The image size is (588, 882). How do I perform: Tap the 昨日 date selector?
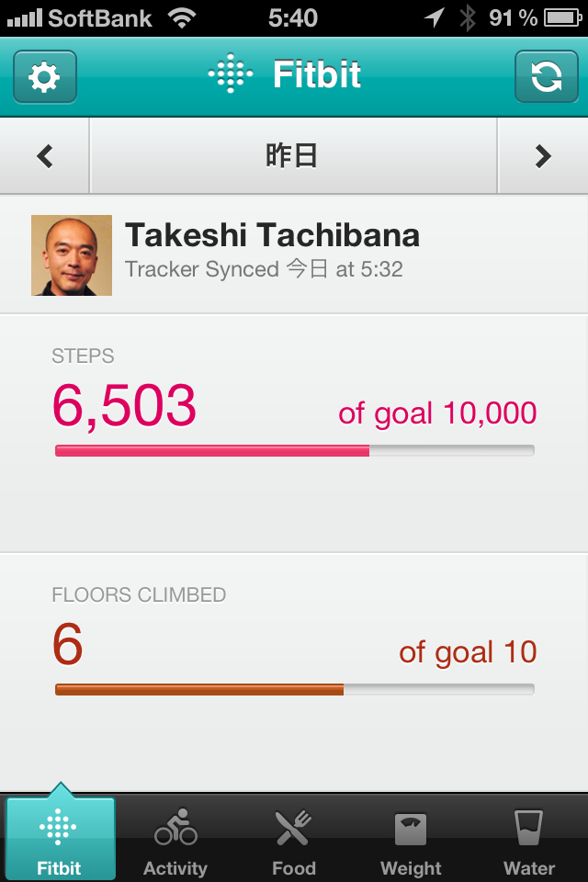coord(292,156)
